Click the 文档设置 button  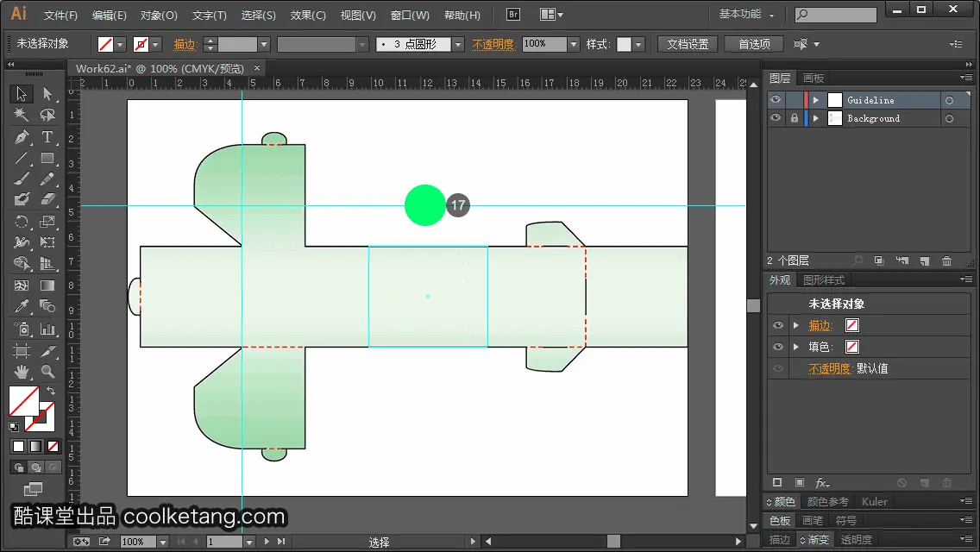coord(688,44)
